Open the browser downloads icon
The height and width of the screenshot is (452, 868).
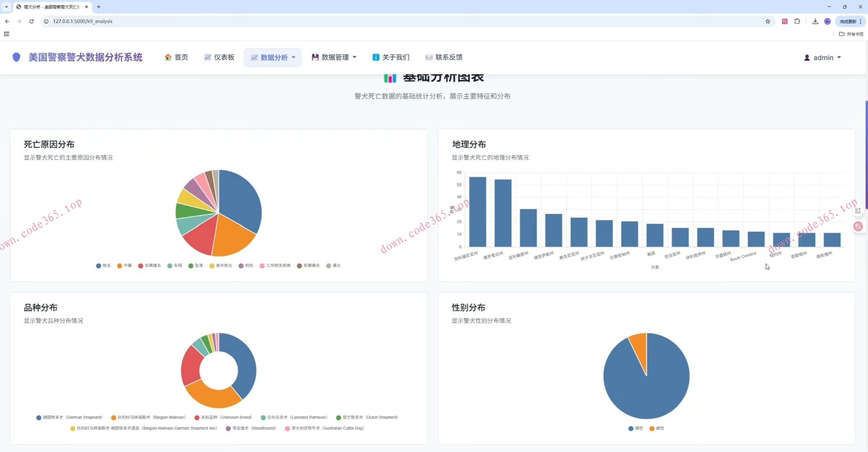click(x=815, y=21)
